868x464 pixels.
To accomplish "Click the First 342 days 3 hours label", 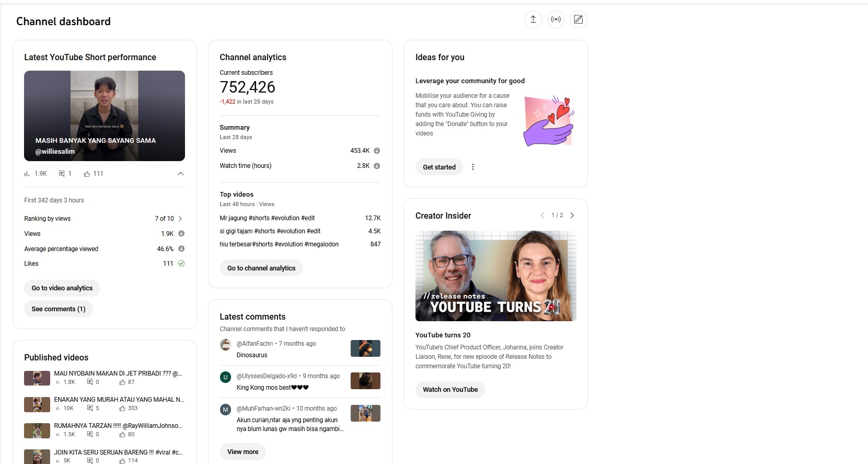I will pyautogui.click(x=54, y=200).
